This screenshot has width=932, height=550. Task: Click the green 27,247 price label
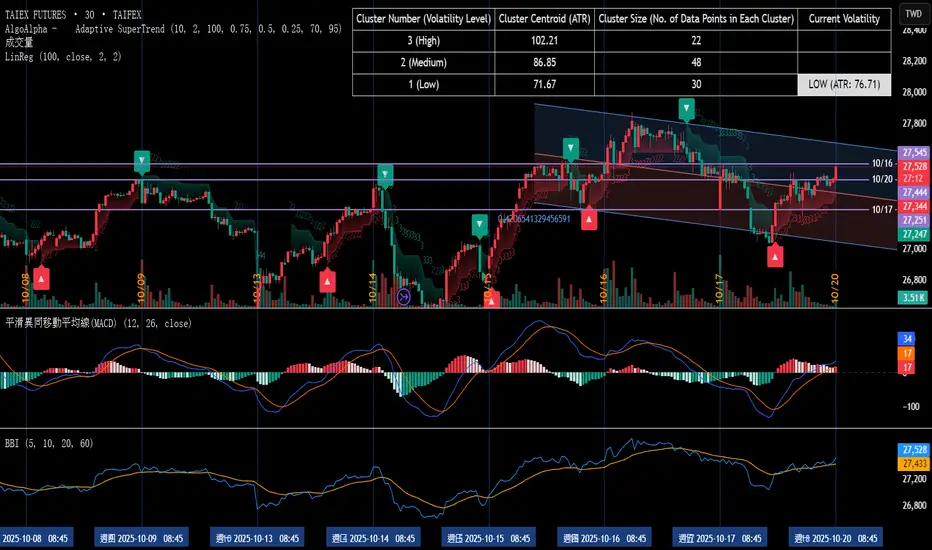click(x=915, y=234)
